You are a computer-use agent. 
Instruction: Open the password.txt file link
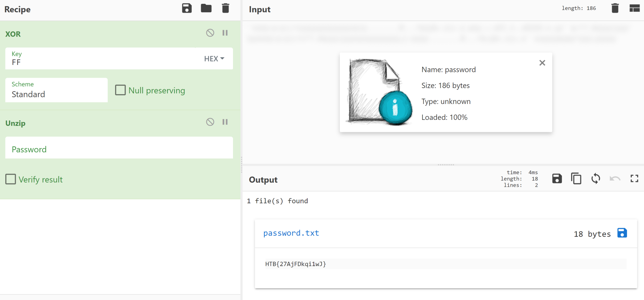coord(291,233)
